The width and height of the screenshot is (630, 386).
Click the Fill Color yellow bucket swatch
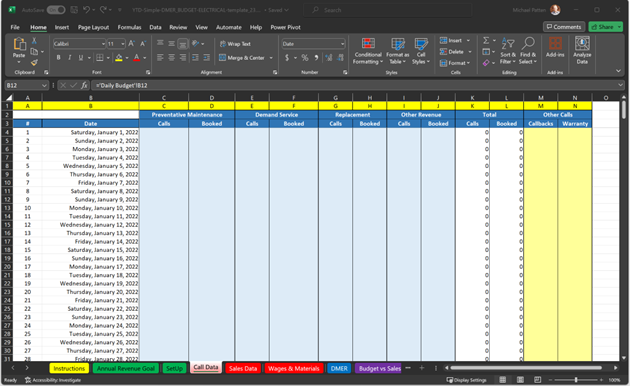pos(119,58)
